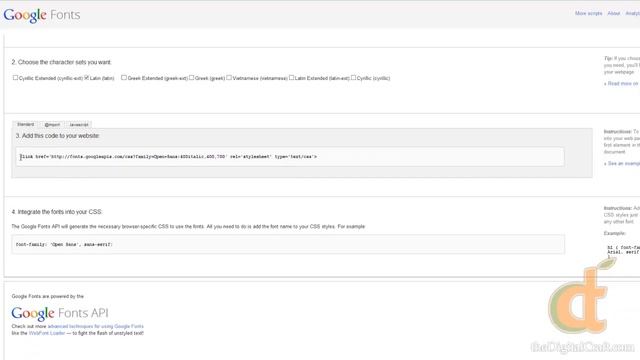This screenshot has width=640, height=360.
Task: Tick the Greek Extended (greek-ext) checkbox
Action: click(124, 78)
